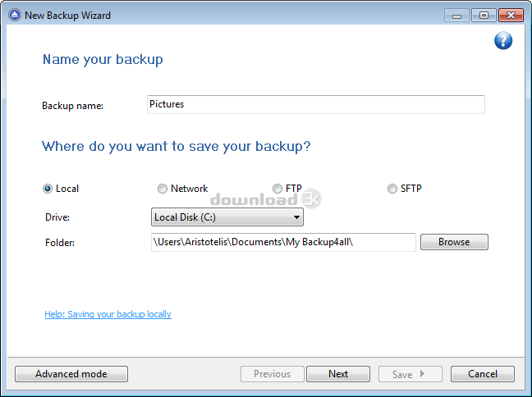Select FTP as backup destination
The height and width of the screenshot is (397, 532).
[277, 189]
